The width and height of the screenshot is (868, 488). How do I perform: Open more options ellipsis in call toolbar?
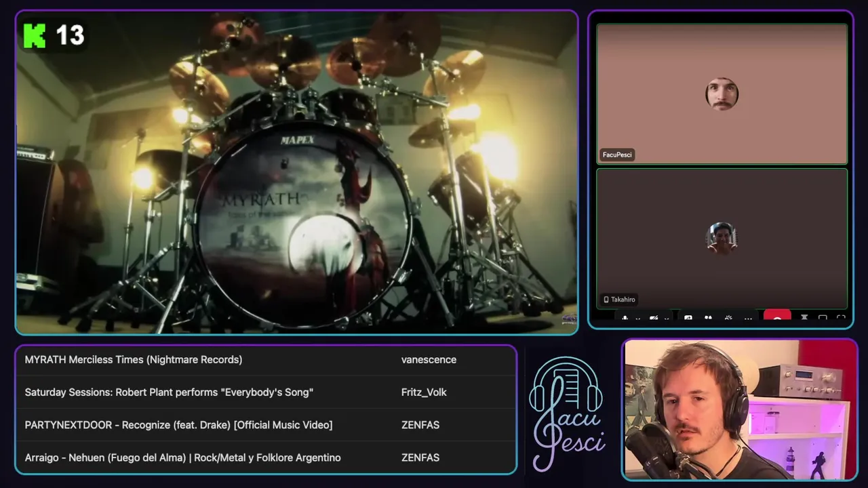[x=748, y=319]
